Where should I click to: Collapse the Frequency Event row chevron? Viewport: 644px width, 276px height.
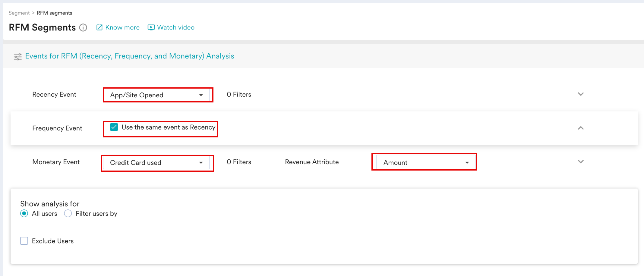point(581,128)
